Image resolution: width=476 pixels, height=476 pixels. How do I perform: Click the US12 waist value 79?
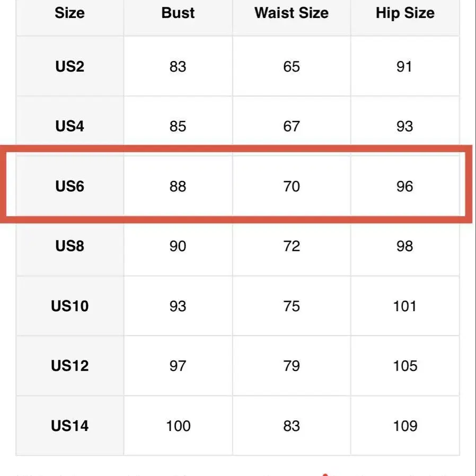(292, 366)
